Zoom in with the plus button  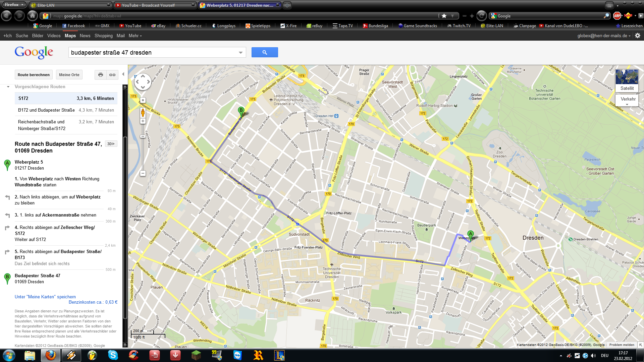point(143,121)
